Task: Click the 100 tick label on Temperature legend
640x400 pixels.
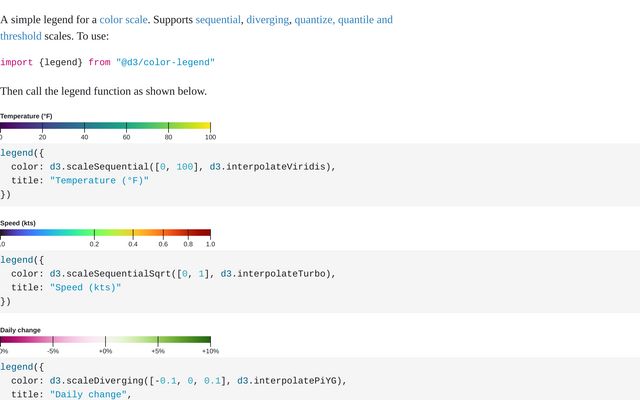Action: [x=211, y=137]
